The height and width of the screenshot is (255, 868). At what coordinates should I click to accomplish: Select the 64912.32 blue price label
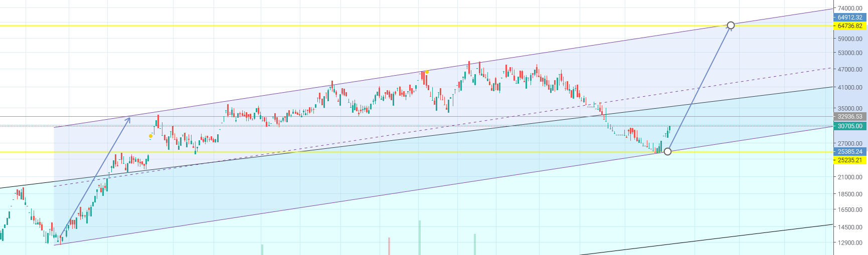[850, 18]
